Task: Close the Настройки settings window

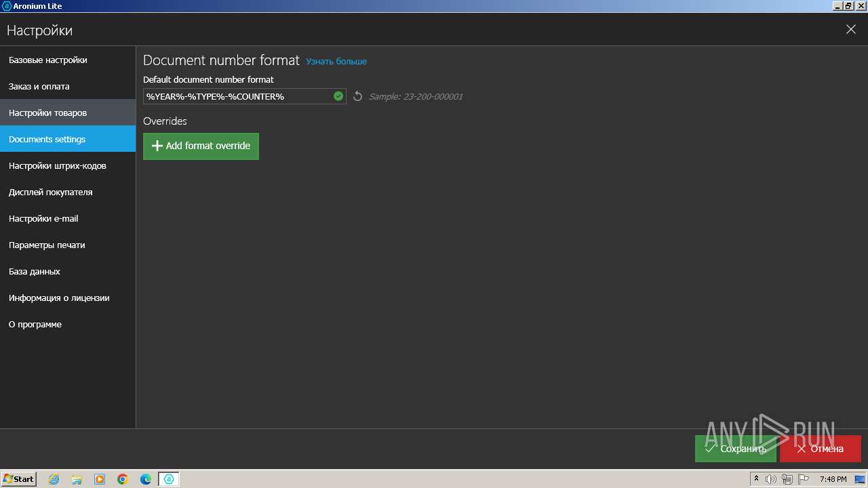Action: coord(851,30)
